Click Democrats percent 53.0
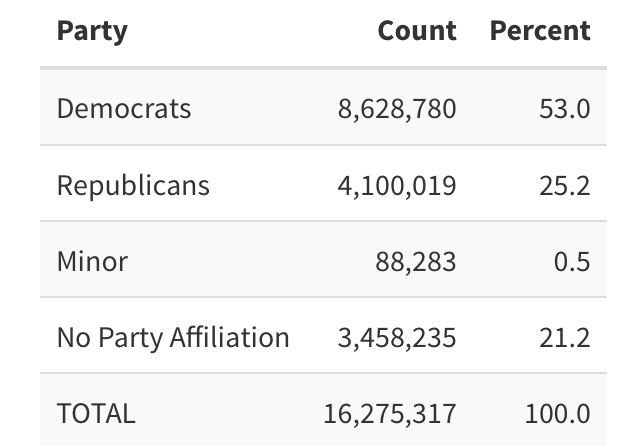Image resolution: width=638 pixels, height=446 pixels. click(x=564, y=108)
